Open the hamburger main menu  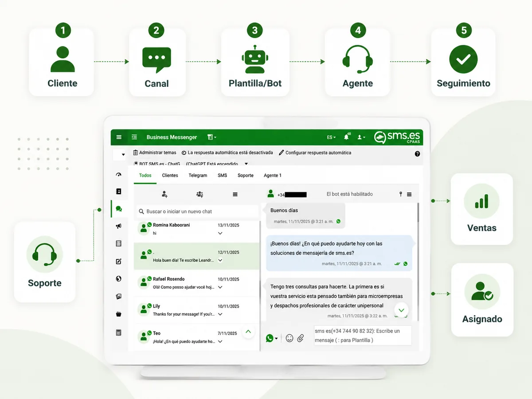(x=119, y=137)
